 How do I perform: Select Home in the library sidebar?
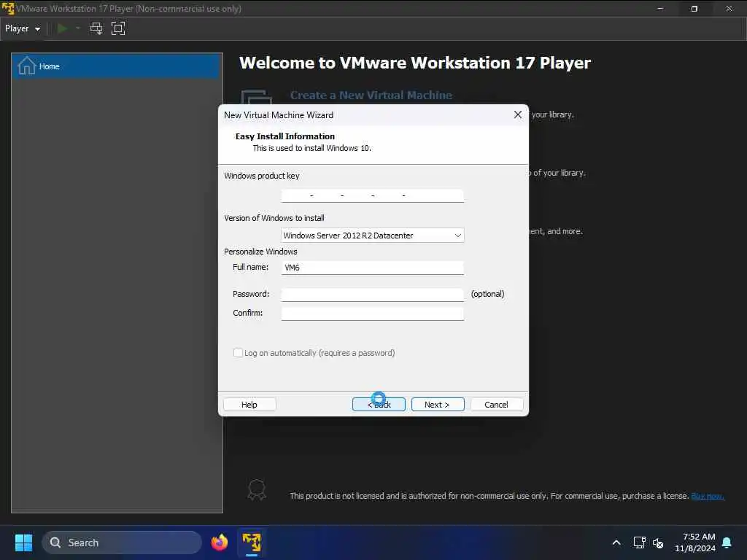point(117,66)
